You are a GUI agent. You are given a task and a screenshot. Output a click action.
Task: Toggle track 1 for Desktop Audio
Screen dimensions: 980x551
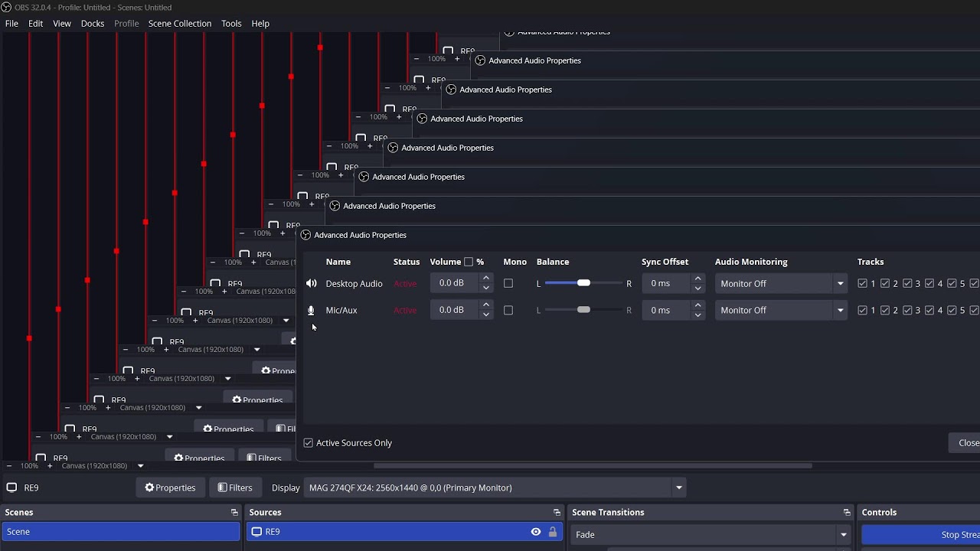(x=863, y=283)
